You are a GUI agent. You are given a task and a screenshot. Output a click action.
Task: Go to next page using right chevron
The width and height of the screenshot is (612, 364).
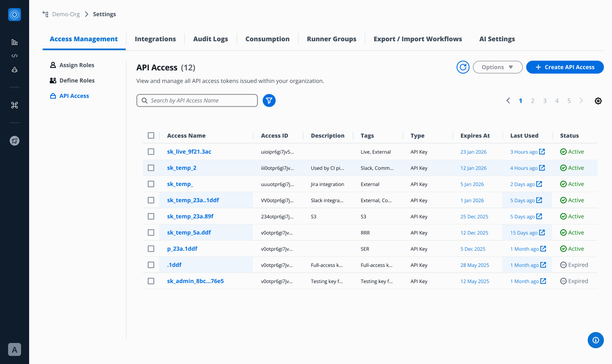(581, 101)
